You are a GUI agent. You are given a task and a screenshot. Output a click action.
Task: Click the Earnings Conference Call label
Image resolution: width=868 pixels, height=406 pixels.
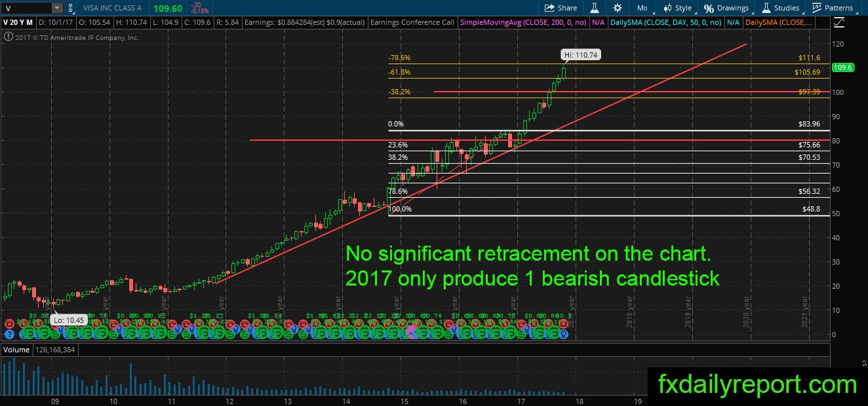click(x=412, y=22)
